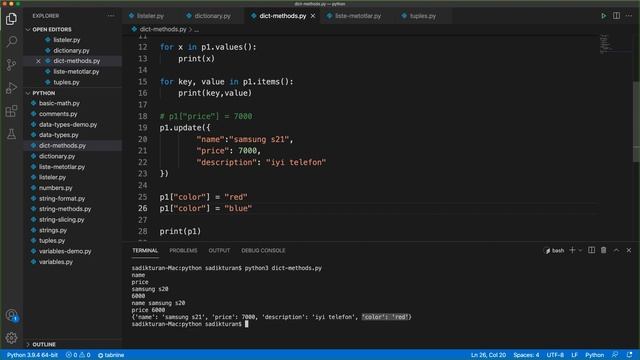
Task: Open Explorer views and more actions menu
Action: tap(111, 16)
